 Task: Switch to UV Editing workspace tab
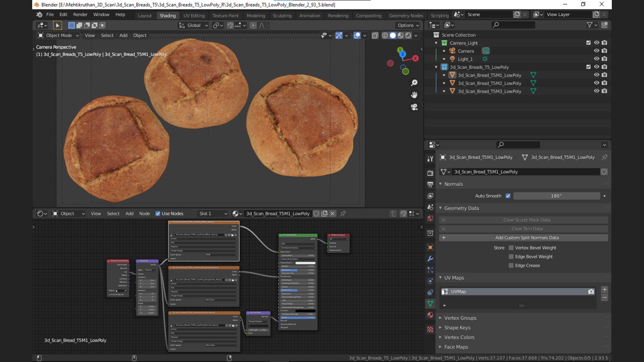[194, 15]
